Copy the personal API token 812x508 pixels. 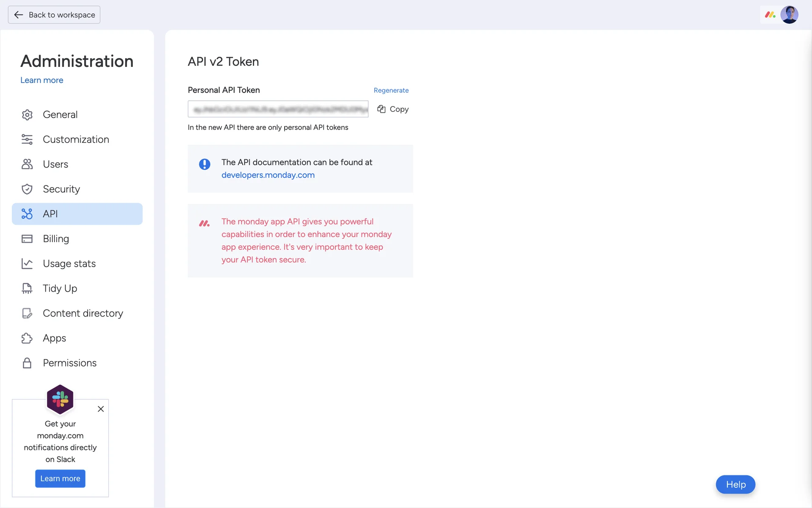pyautogui.click(x=393, y=109)
